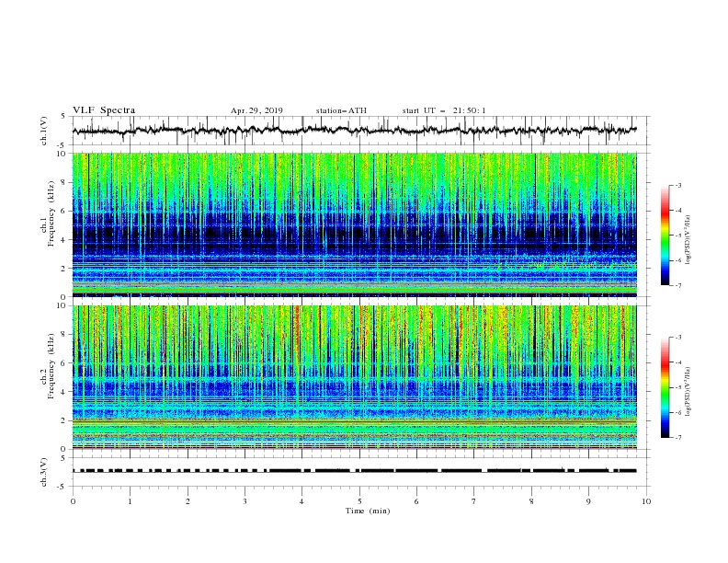Click the ch.1 spectrogram panel
728x563 pixels.
355,224
